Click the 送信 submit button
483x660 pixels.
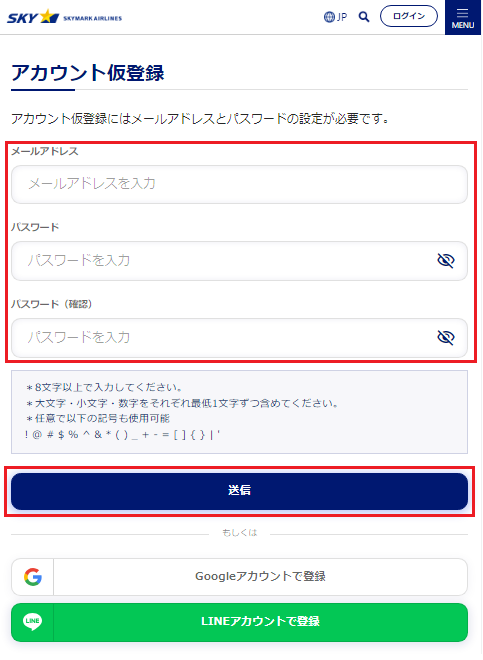239,491
